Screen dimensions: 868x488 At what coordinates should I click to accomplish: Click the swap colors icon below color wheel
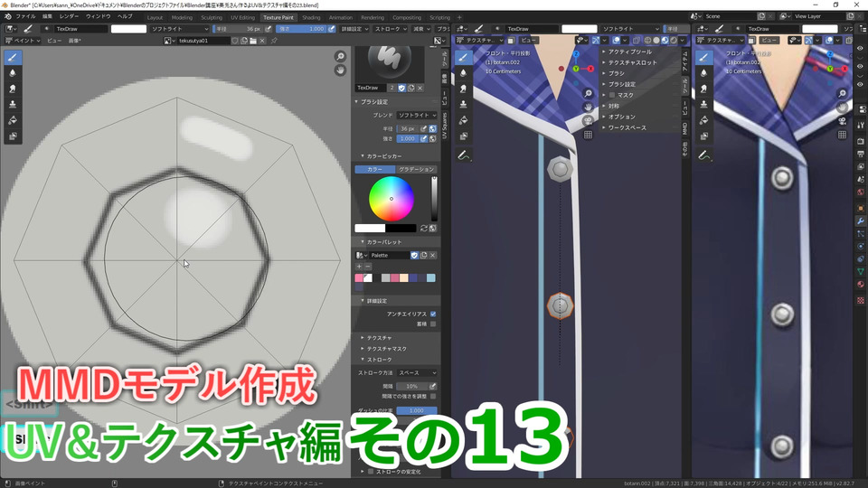(x=424, y=228)
